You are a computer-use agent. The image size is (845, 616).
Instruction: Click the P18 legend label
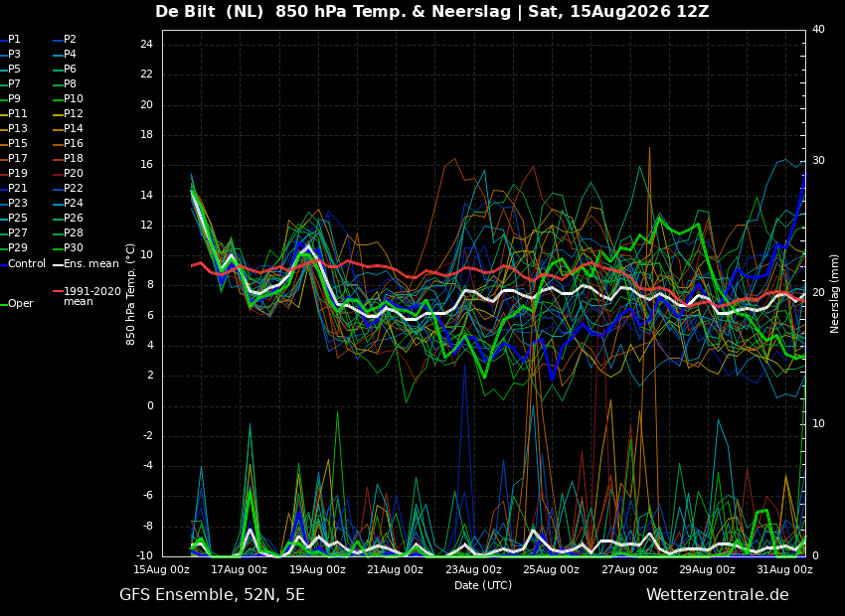point(74,158)
